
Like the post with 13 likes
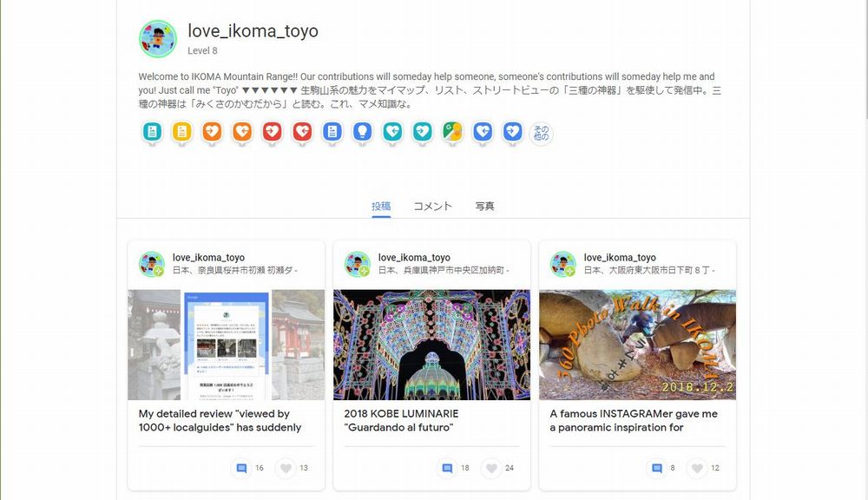coord(286,469)
